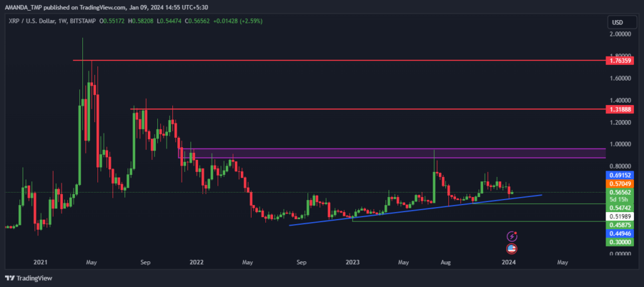The width and height of the screenshot is (644, 287).
Task: Click the 1.00000 price scale tick
Action: pos(619,144)
